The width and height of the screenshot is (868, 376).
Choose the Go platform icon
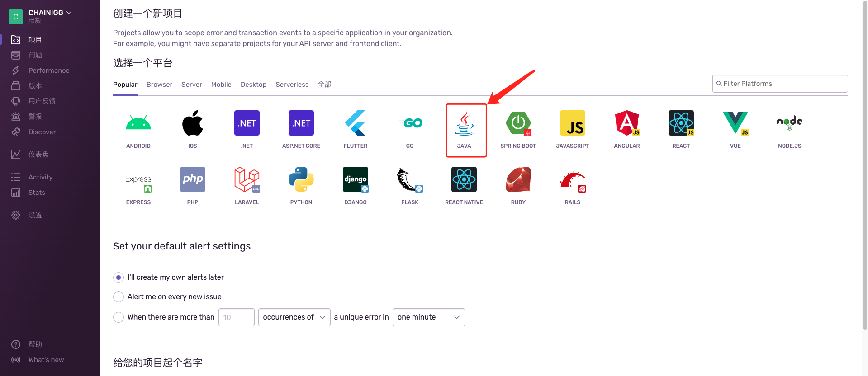[410, 123]
